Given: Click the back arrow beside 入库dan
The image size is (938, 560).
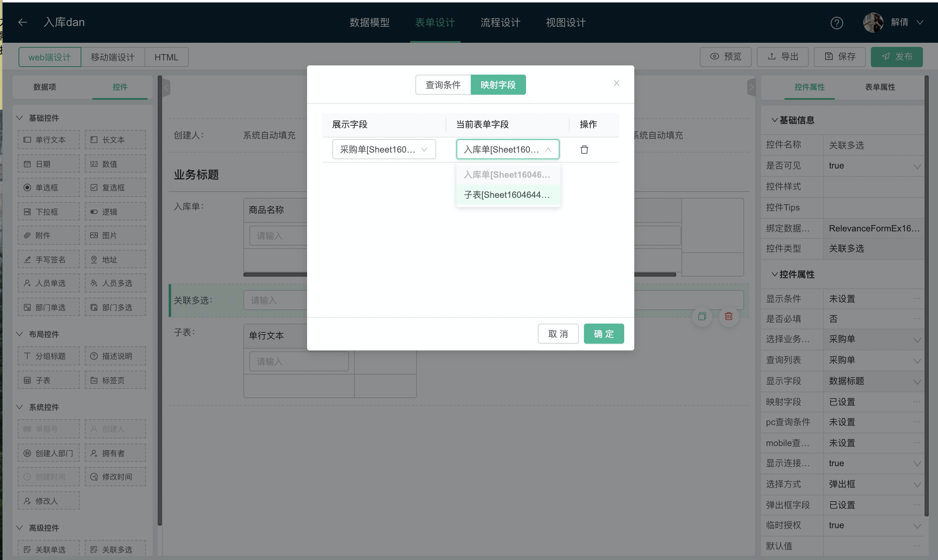Looking at the screenshot, I should [23, 22].
